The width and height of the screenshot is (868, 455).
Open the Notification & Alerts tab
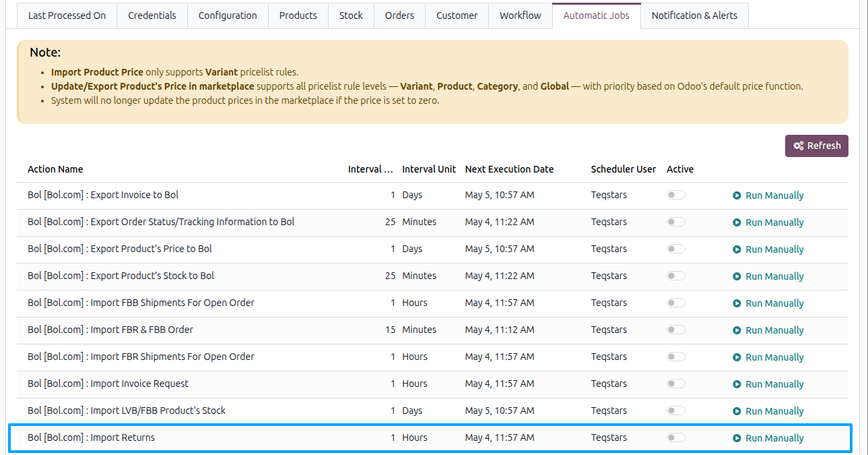click(694, 16)
